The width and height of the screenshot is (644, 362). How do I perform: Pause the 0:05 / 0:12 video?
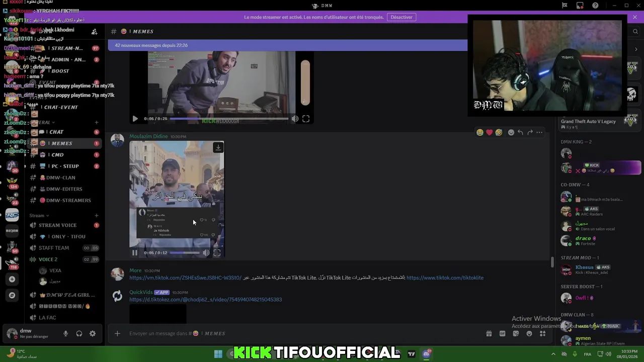pos(135,253)
